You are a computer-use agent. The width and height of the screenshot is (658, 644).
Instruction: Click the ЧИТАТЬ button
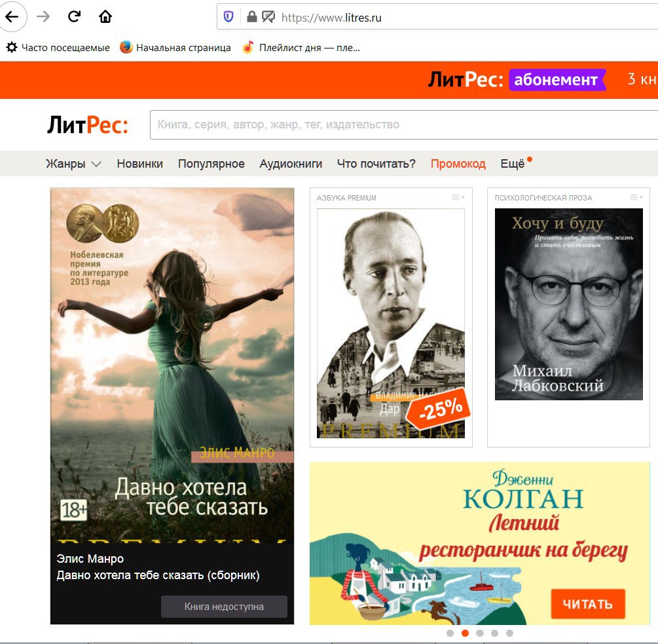(x=588, y=604)
